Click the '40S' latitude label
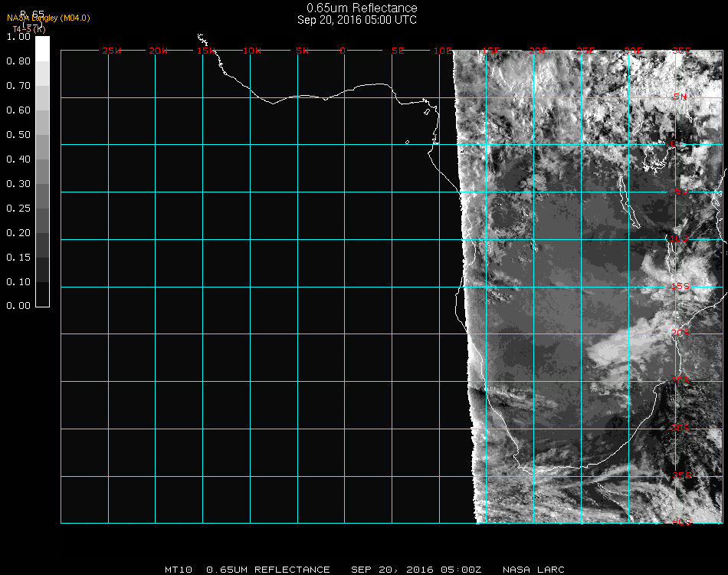 coord(681,523)
